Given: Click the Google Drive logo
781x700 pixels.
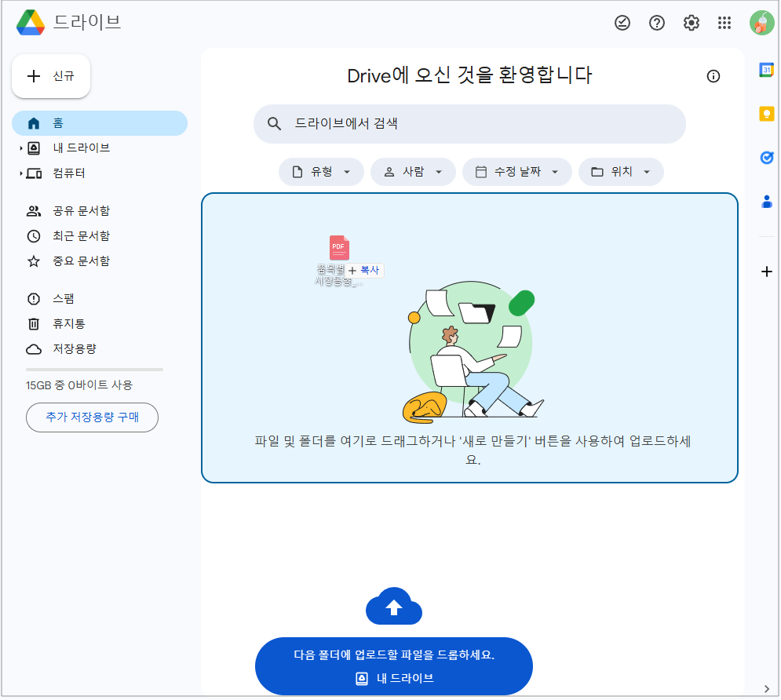Looking at the screenshot, I should pos(31,22).
